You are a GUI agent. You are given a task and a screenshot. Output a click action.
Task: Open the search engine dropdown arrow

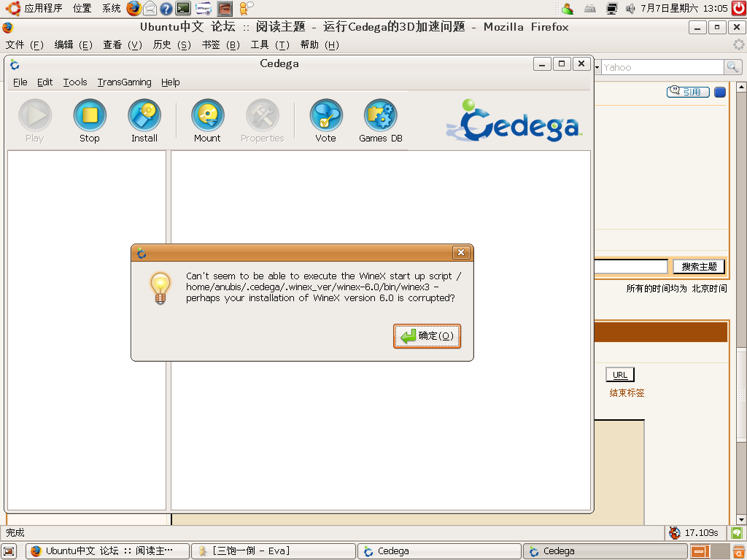tap(597, 67)
